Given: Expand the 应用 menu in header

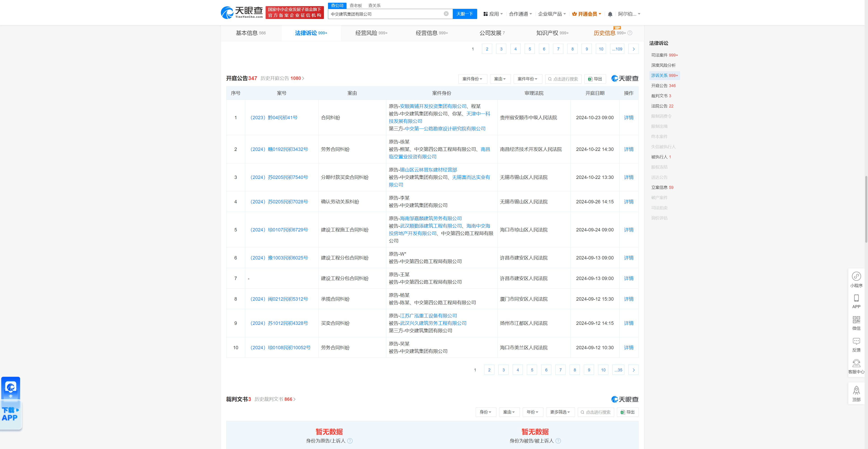Looking at the screenshot, I should [493, 14].
